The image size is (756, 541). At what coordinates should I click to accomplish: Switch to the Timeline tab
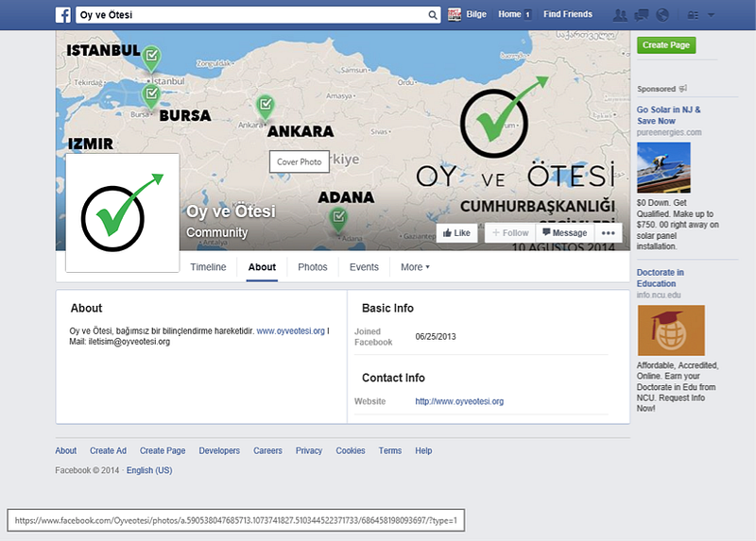pos(208,267)
